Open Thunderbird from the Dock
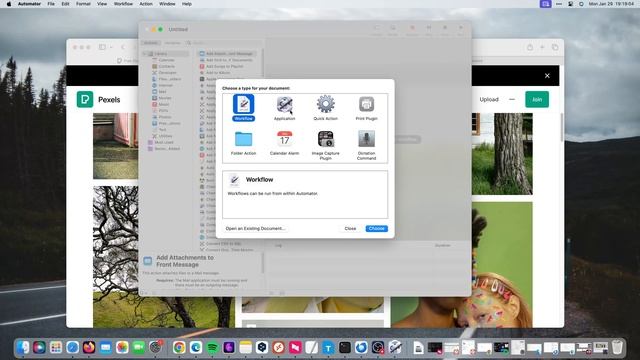640x360 pixels. point(361,347)
